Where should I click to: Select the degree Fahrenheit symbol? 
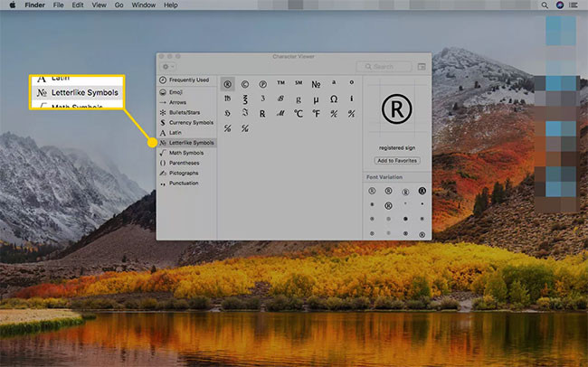coord(316,113)
